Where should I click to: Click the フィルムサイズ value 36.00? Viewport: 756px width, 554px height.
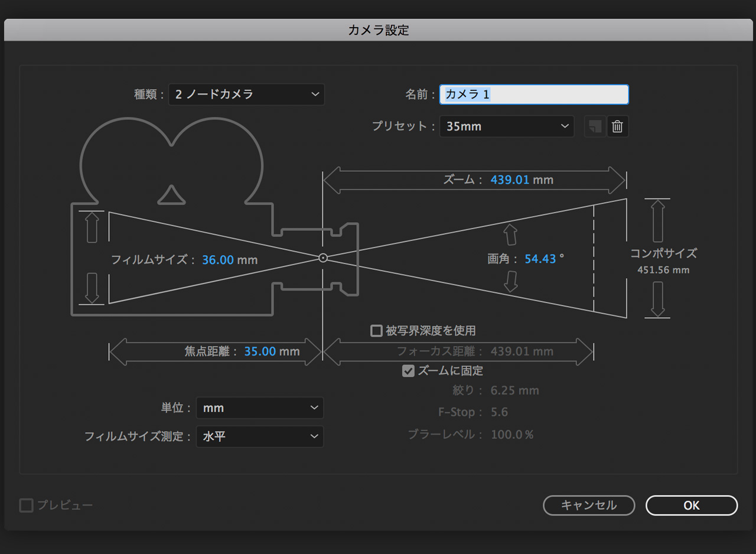click(x=218, y=260)
